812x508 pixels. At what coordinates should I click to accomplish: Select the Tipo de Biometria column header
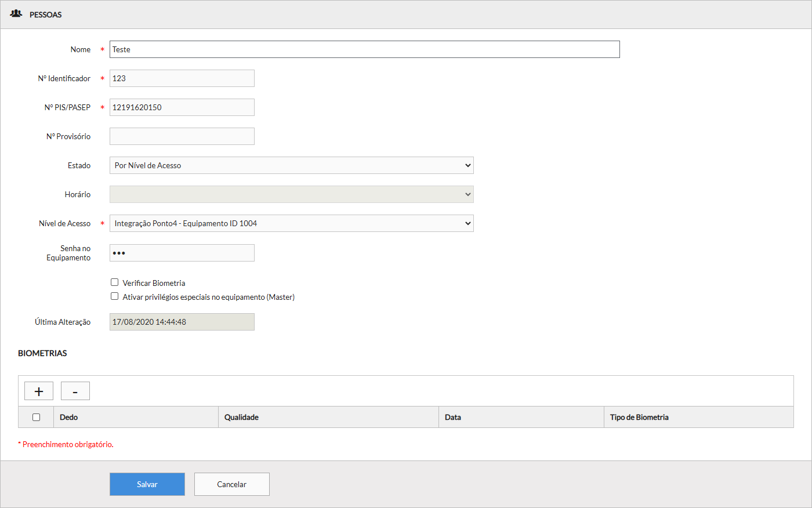coord(639,417)
